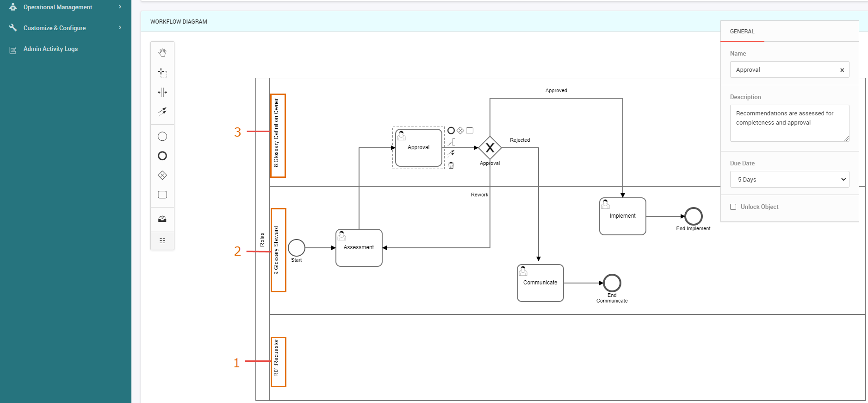Click the Approved flow label

coord(556,91)
